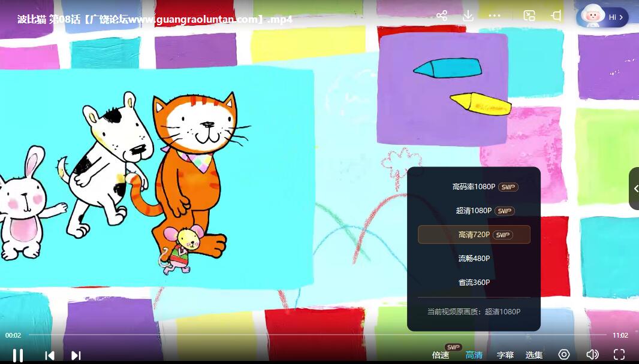Open the Hi assistant avatar button
This screenshot has height=364, width=639.
click(x=602, y=17)
